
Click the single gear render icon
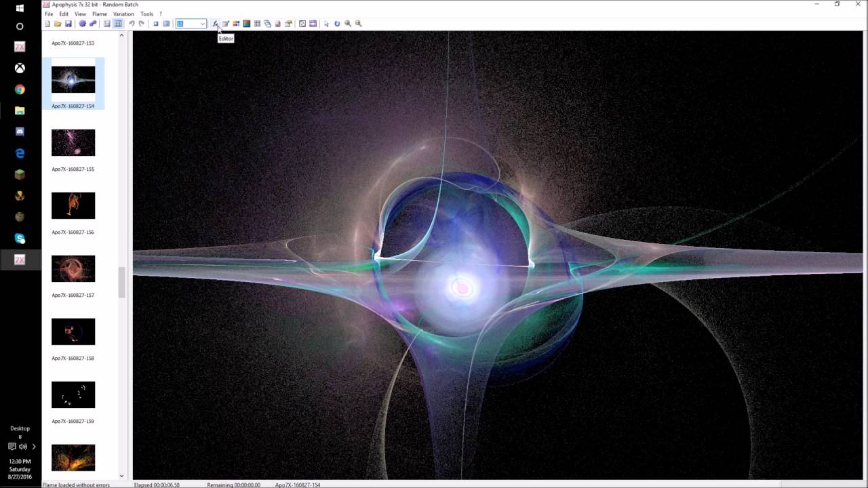[x=82, y=24]
